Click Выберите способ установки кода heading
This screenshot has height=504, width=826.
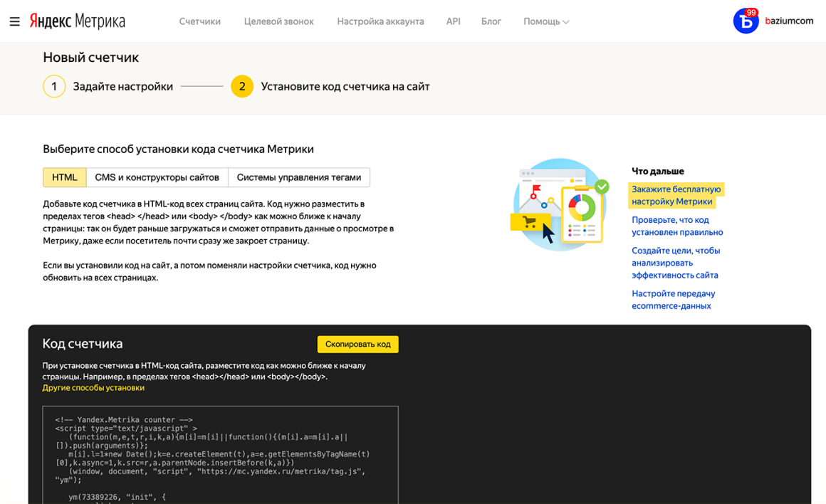tap(178, 149)
